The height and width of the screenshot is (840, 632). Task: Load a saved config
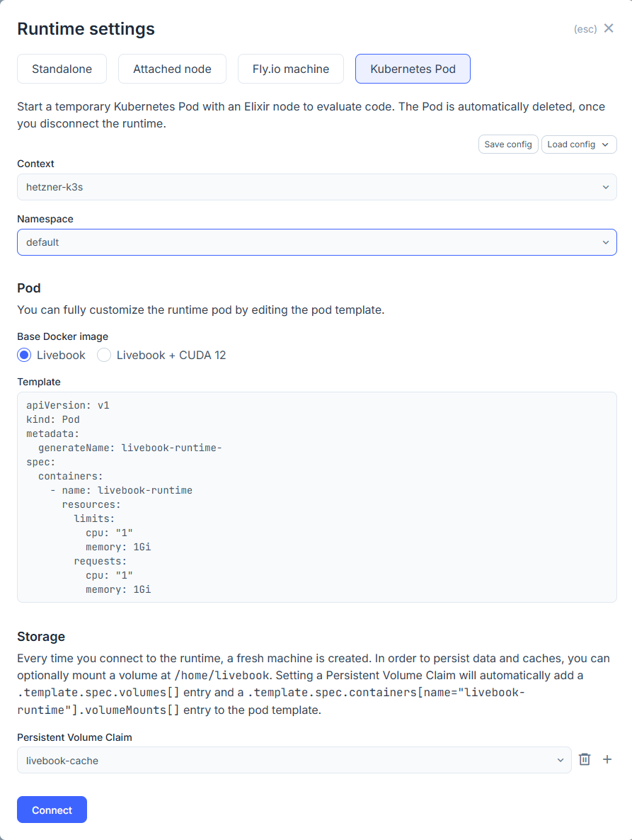pos(573,144)
